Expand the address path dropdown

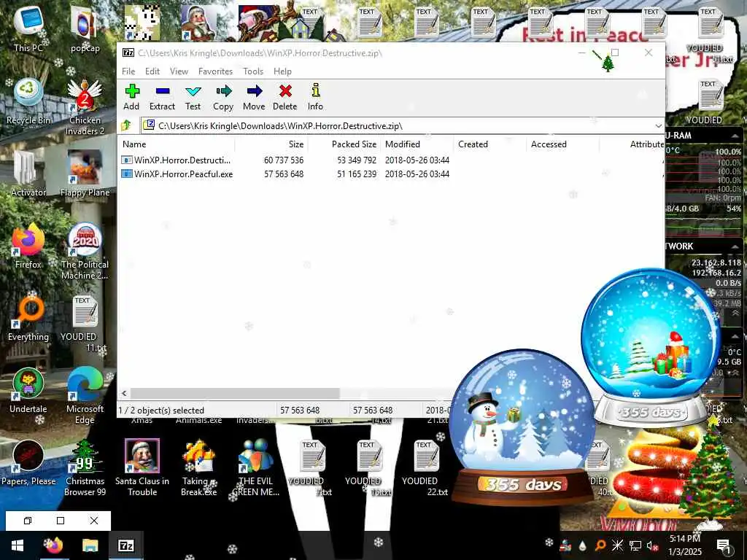click(659, 126)
